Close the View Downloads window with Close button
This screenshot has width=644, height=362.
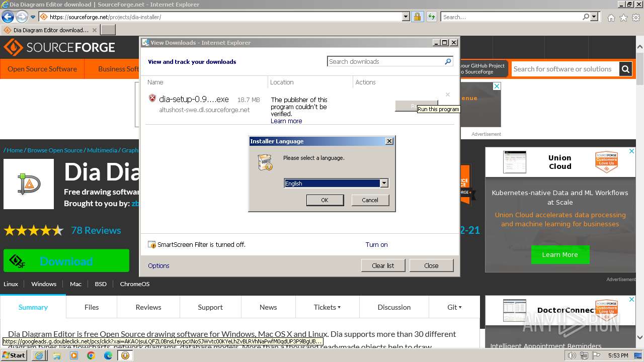pyautogui.click(x=431, y=265)
